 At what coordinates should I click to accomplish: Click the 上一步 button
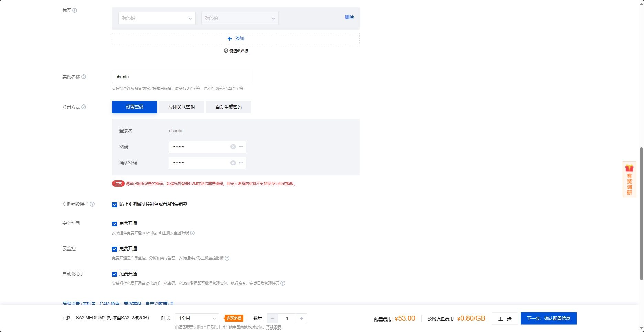tap(505, 319)
